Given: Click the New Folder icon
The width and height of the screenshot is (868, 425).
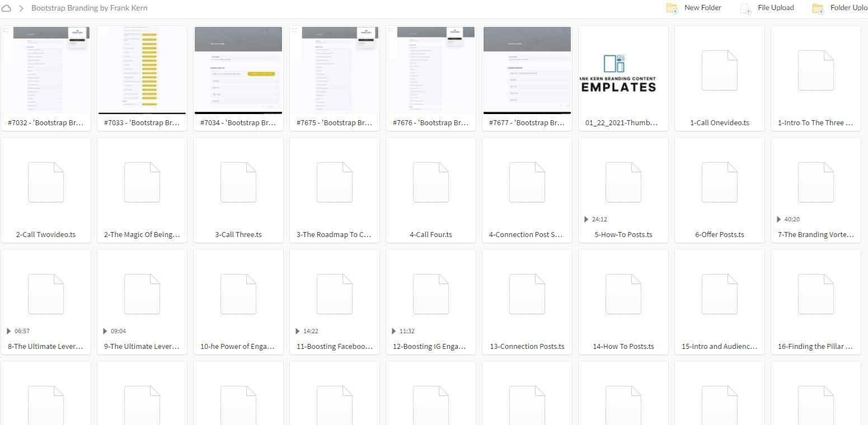Looking at the screenshot, I should coord(672,8).
